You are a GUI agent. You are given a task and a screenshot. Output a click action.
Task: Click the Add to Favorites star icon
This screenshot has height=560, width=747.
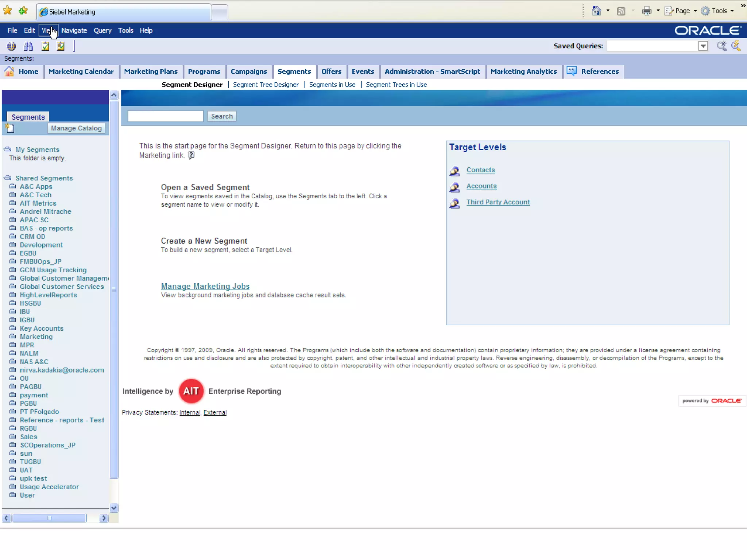[x=23, y=11]
